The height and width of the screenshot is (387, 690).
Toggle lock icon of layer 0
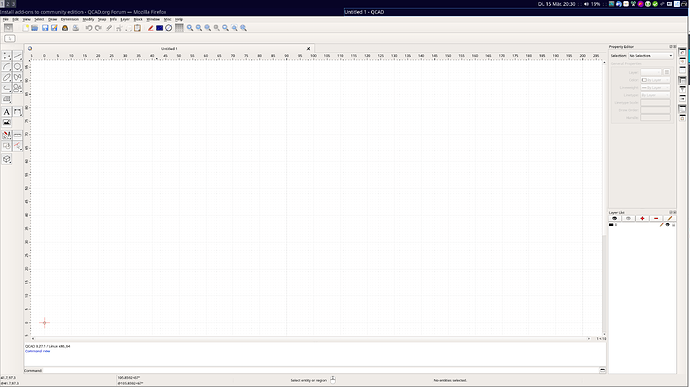click(673, 225)
